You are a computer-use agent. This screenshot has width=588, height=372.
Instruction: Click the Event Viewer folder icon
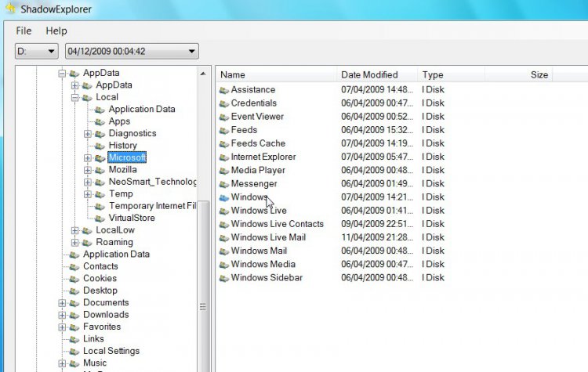[x=224, y=117]
